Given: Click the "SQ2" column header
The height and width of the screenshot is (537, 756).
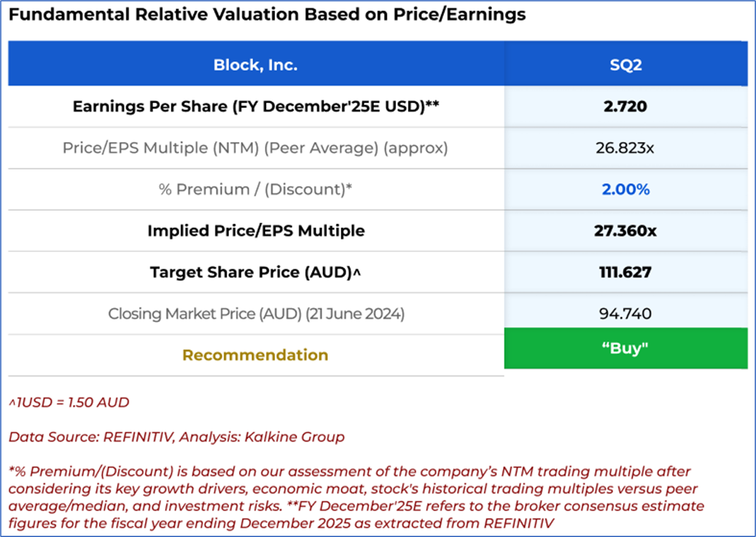Looking at the screenshot, I should click(625, 65).
